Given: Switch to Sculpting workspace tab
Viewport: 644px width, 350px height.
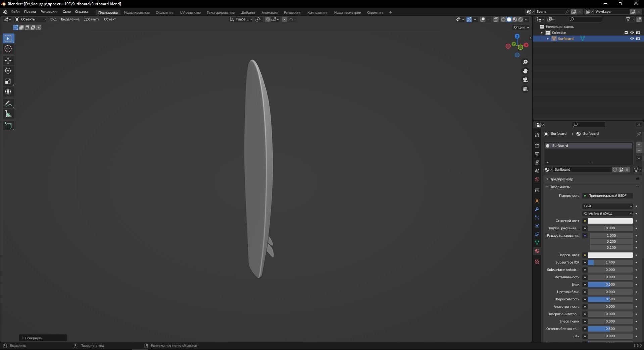Looking at the screenshot, I should (x=165, y=13).
